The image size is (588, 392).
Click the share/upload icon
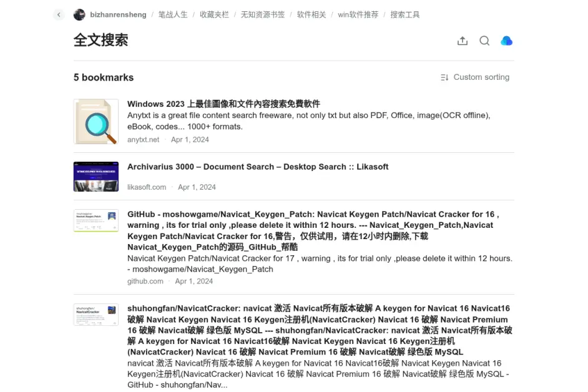pyautogui.click(x=463, y=41)
